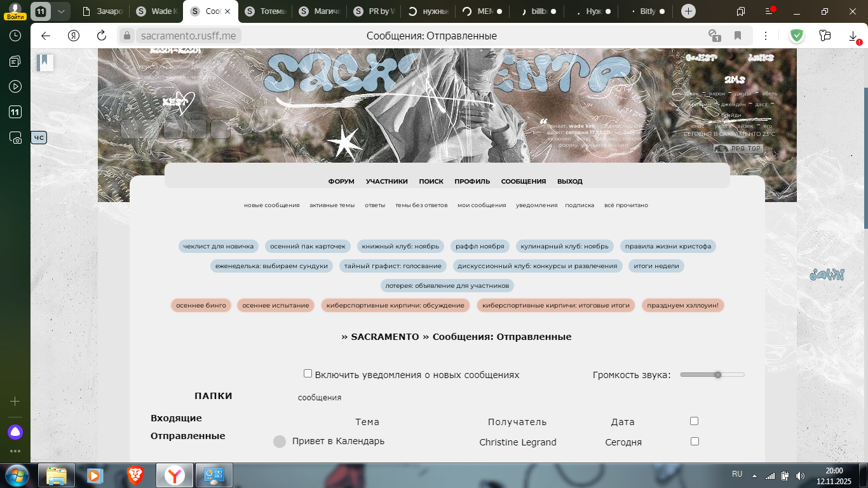
Task: Launch Brave browser from the taskbar
Action: pyautogui.click(x=135, y=475)
